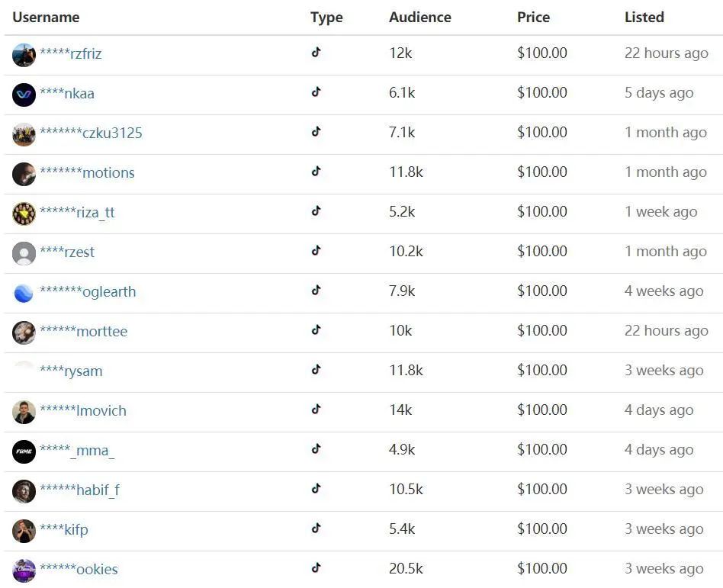This screenshot has width=723, height=588.
Task: Sort by the Listed column header
Action: 644,17
